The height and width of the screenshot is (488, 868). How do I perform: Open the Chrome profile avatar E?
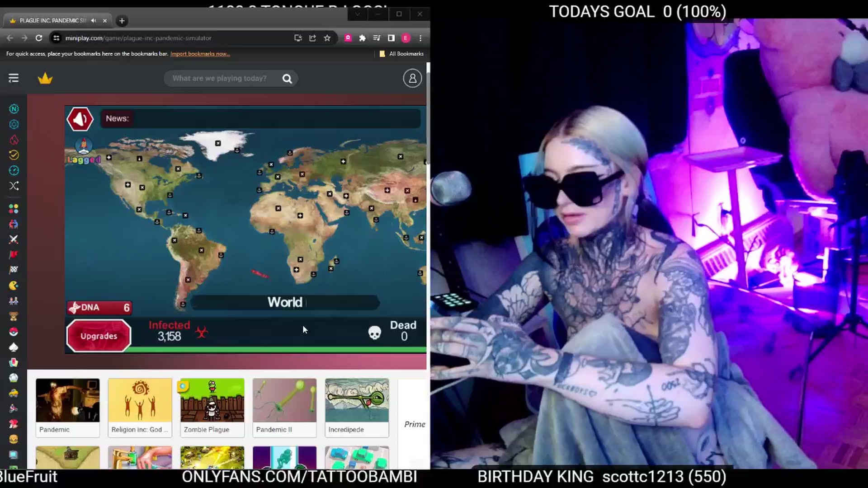[406, 38]
